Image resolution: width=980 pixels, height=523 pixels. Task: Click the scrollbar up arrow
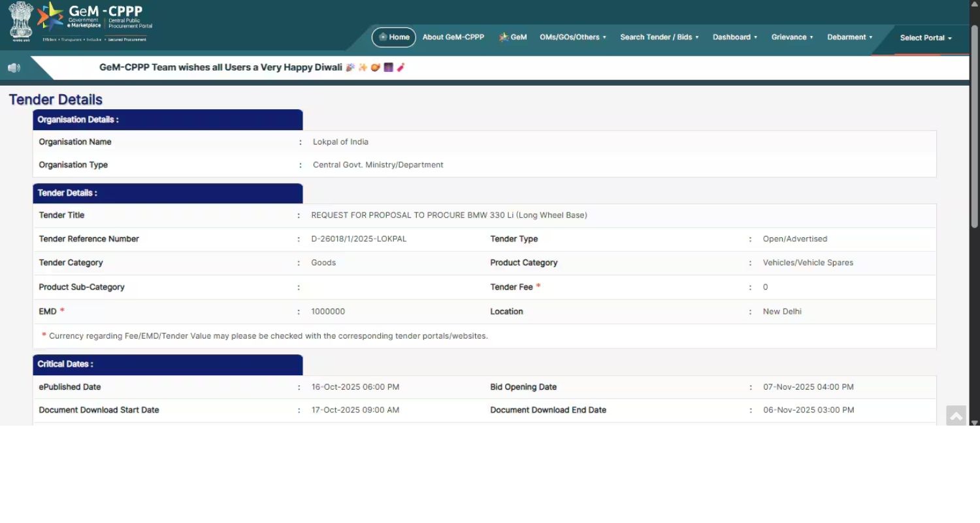click(974, 4)
